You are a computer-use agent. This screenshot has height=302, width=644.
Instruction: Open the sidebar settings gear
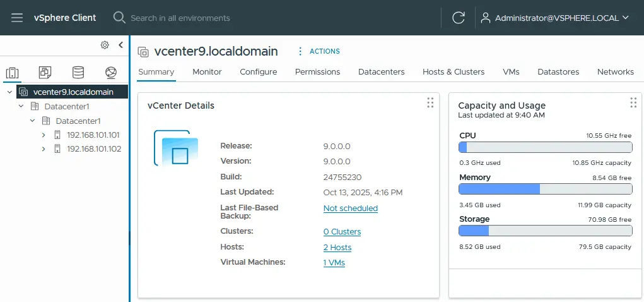[x=105, y=45]
